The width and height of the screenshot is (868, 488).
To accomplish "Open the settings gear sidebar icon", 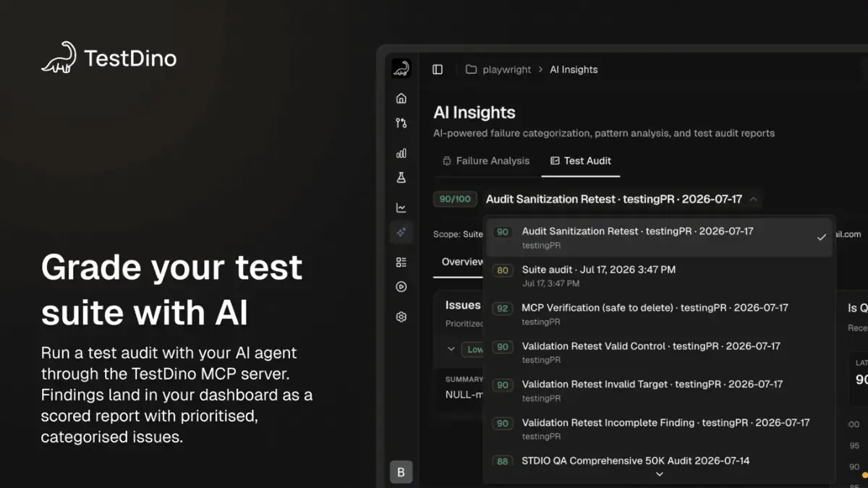I will (401, 317).
